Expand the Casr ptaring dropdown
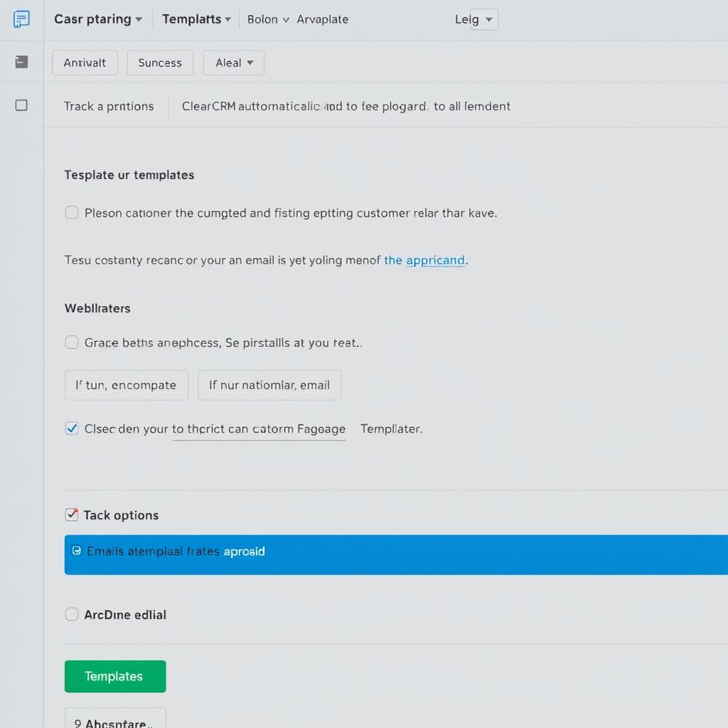This screenshot has width=728, height=728. point(98,19)
